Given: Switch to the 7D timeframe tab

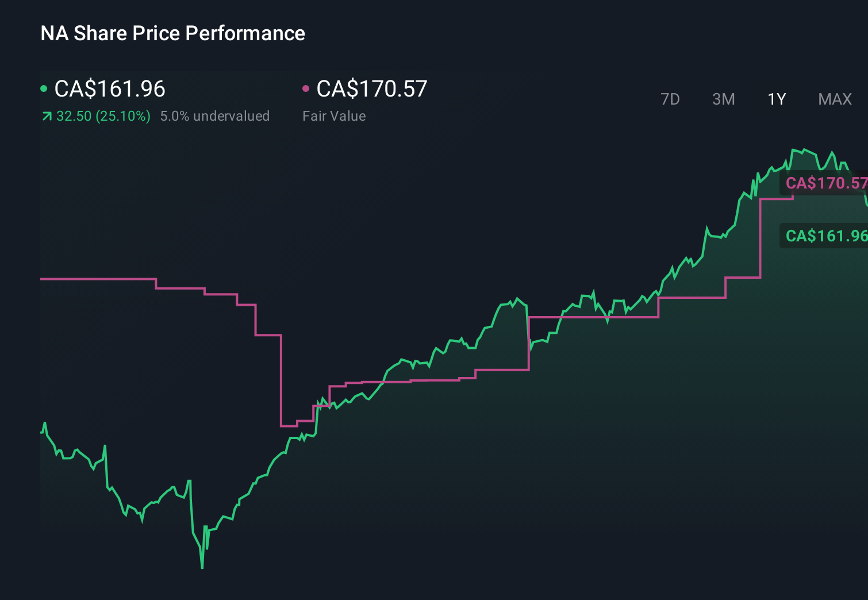Looking at the screenshot, I should 670,99.
